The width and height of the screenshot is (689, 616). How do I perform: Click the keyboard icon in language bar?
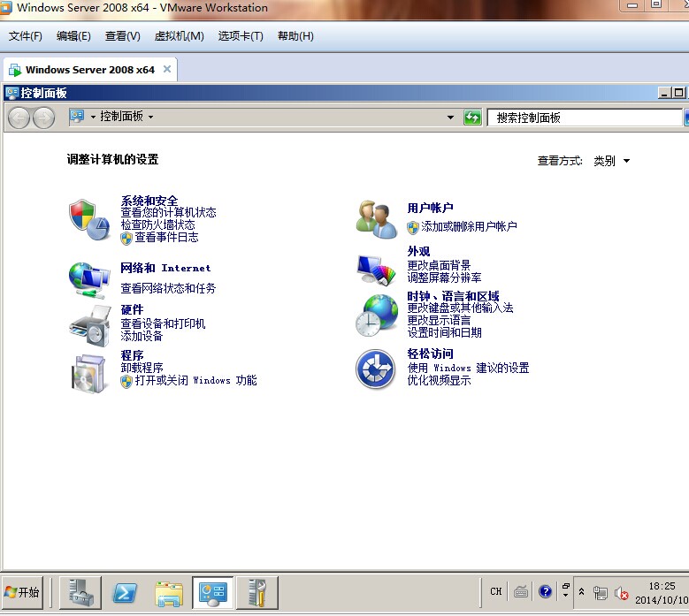point(521,592)
